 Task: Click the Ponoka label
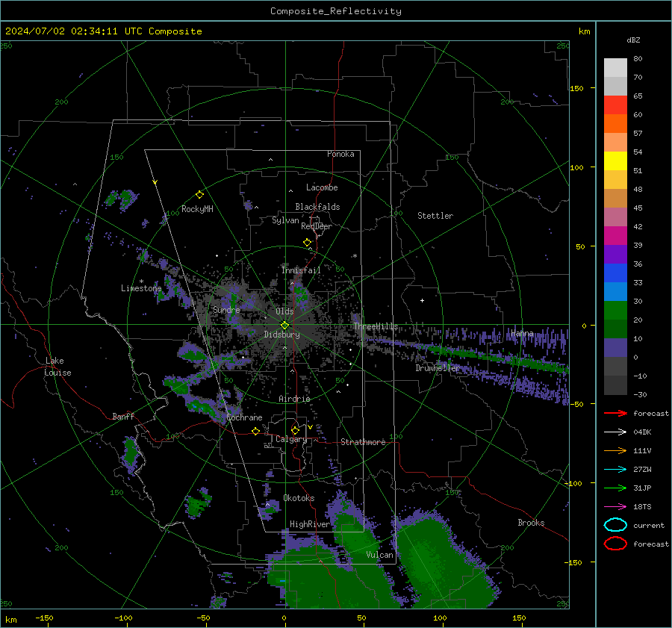tap(340, 154)
